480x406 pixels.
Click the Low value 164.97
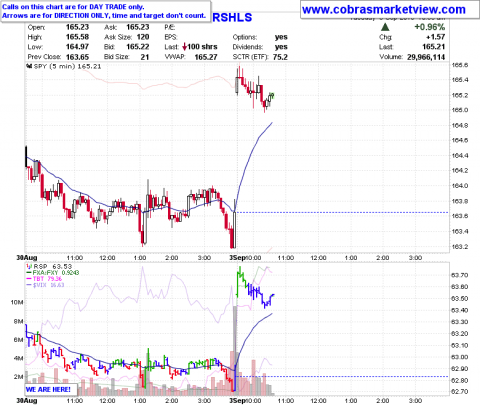77,47
